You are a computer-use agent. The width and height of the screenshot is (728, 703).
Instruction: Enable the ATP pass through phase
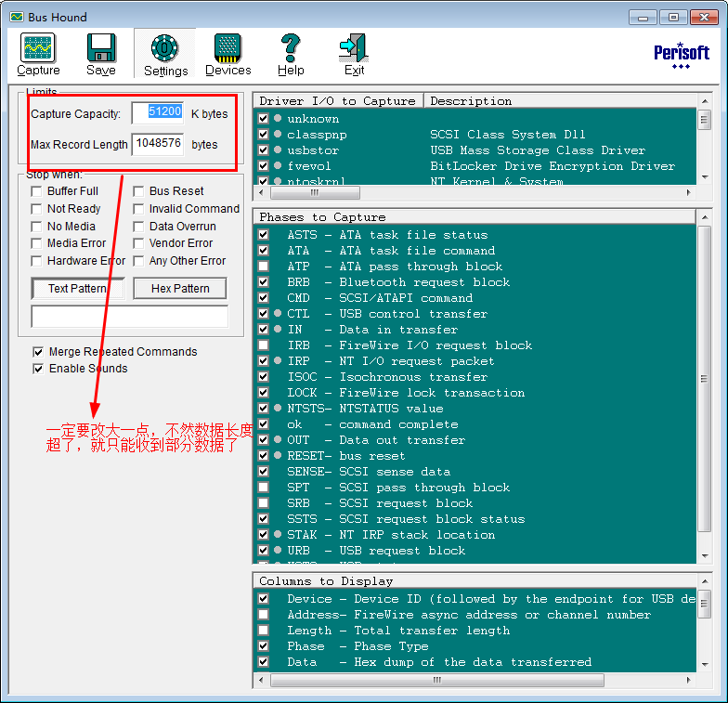tap(264, 266)
